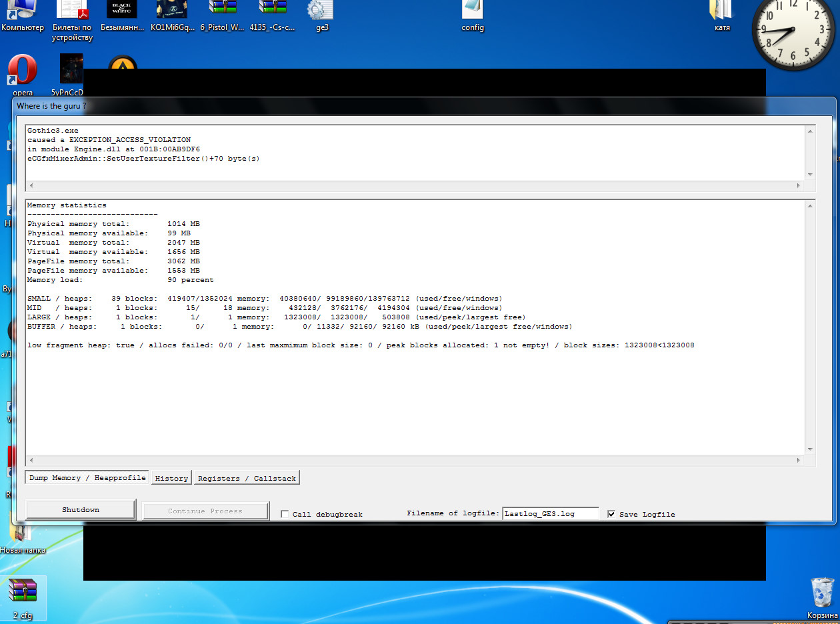Click the "low fragment heap: true" line

(x=361, y=345)
